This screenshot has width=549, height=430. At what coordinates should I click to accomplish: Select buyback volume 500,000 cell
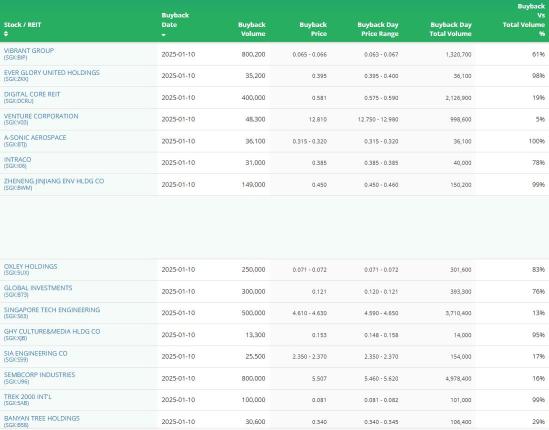[x=253, y=313]
